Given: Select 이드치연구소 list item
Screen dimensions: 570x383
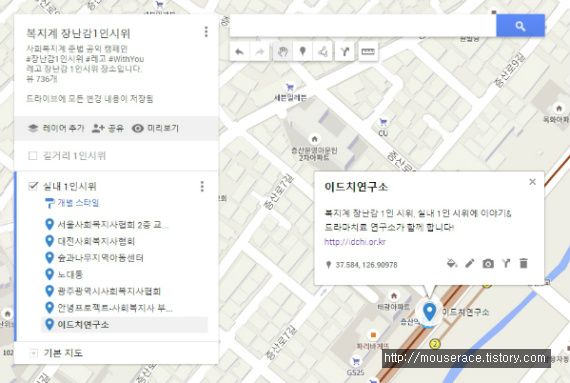Looking at the screenshot, I should coord(125,324).
